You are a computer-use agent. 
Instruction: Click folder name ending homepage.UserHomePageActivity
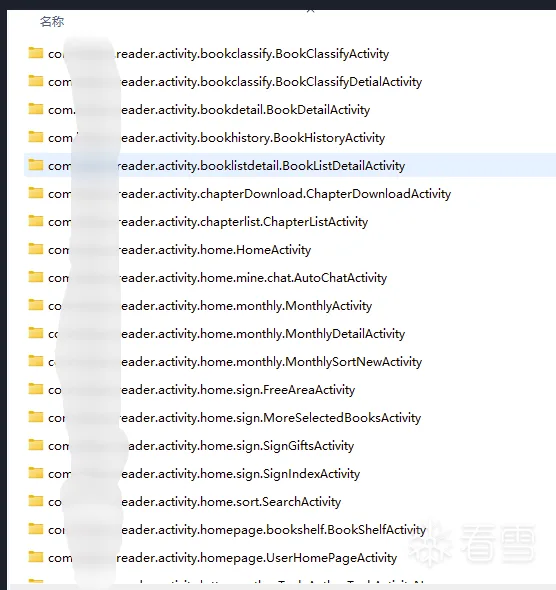(223, 558)
